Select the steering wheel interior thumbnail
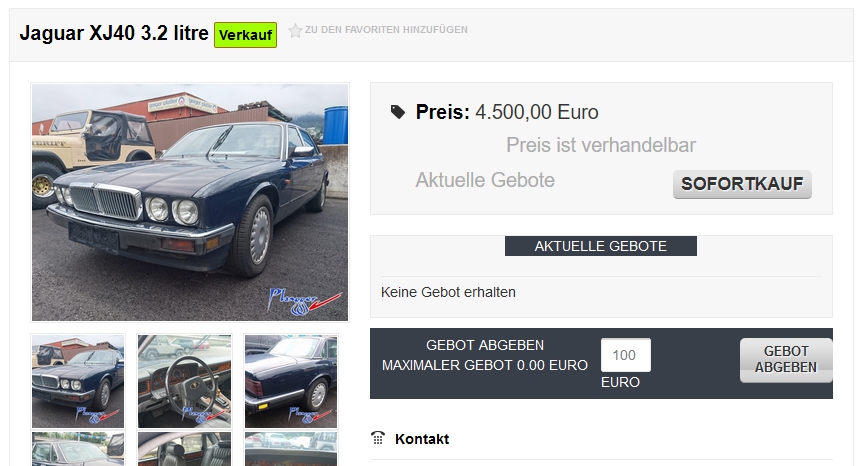This screenshot has width=865, height=466. [184, 381]
